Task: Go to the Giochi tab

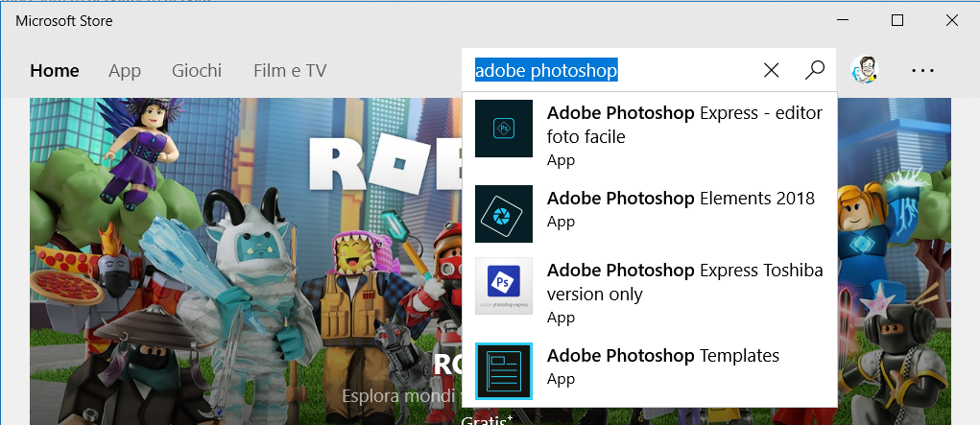Action: 197,70
